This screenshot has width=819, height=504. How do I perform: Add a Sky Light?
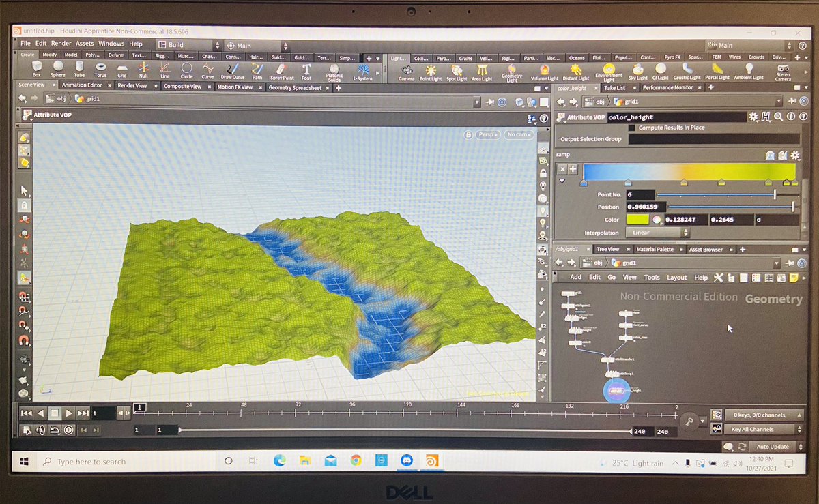click(637, 72)
